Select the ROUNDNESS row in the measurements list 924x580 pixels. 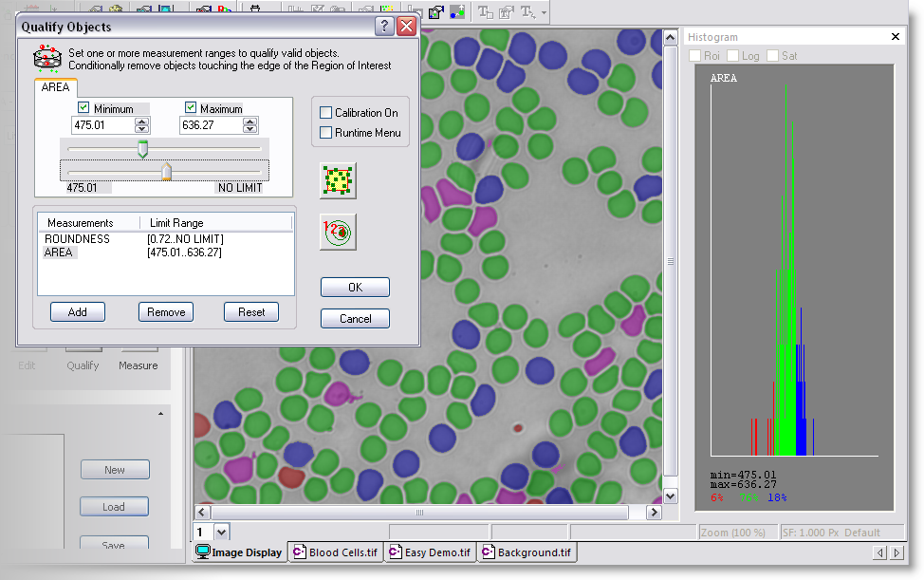pyautogui.click(x=78, y=239)
